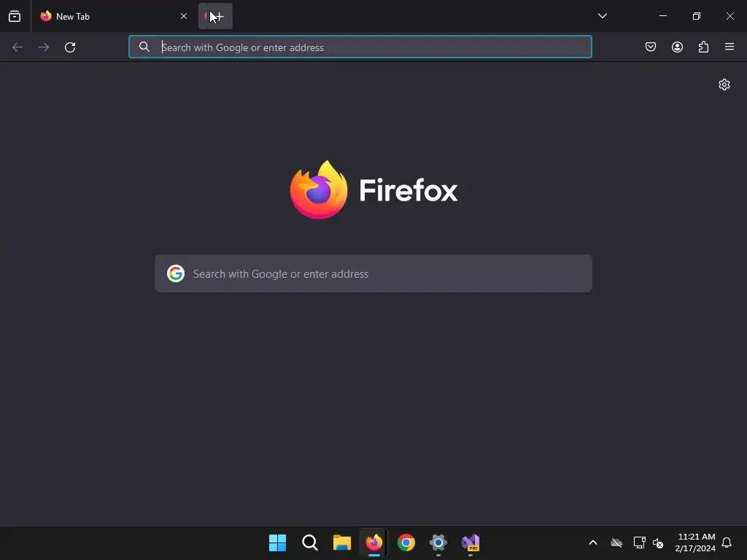Show hidden system tray icons
The width and height of the screenshot is (747, 560).
(x=593, y=542)
